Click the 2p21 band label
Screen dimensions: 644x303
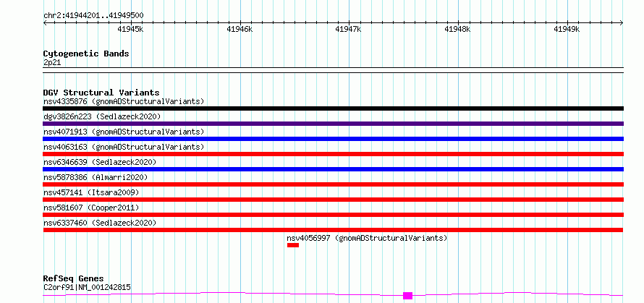point(52,63)
